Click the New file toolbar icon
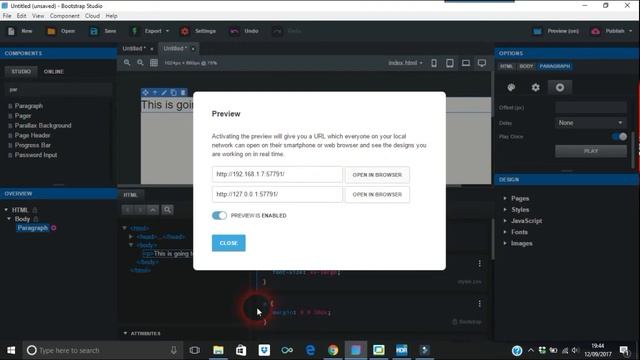This screenshot has width=640, height=360. [x=11, y=31]
